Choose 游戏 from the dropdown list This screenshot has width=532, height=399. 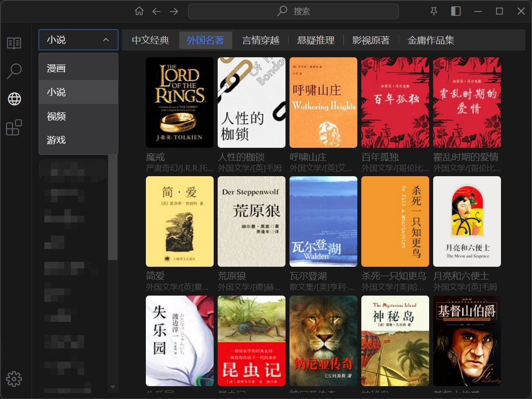78,140
